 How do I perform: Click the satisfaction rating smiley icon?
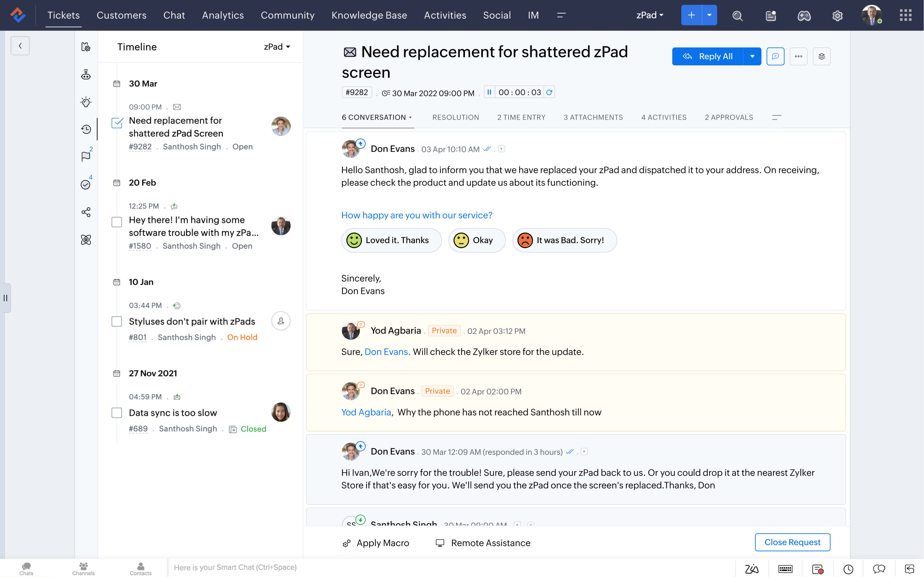pos(355,240)
